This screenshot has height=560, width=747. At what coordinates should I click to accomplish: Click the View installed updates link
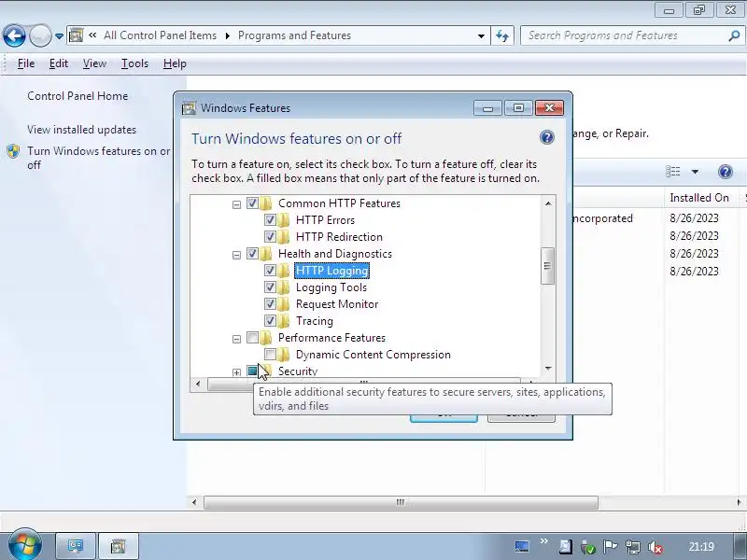(x=81, y=130)
